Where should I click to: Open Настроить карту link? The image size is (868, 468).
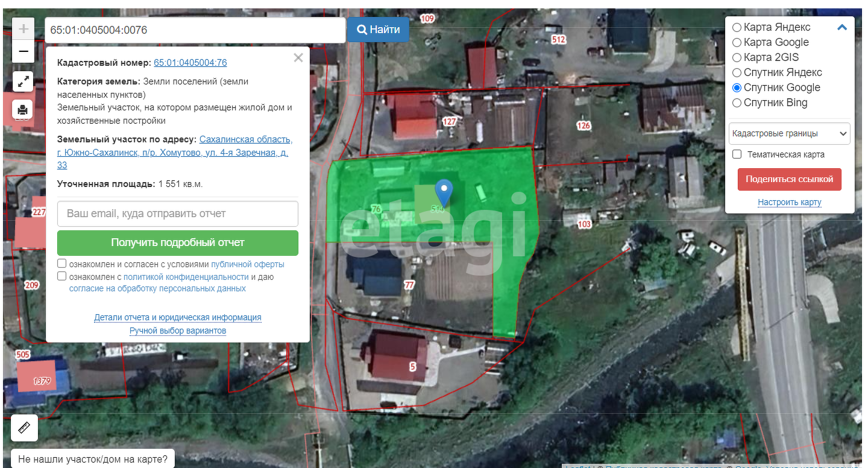pos(789,202)
